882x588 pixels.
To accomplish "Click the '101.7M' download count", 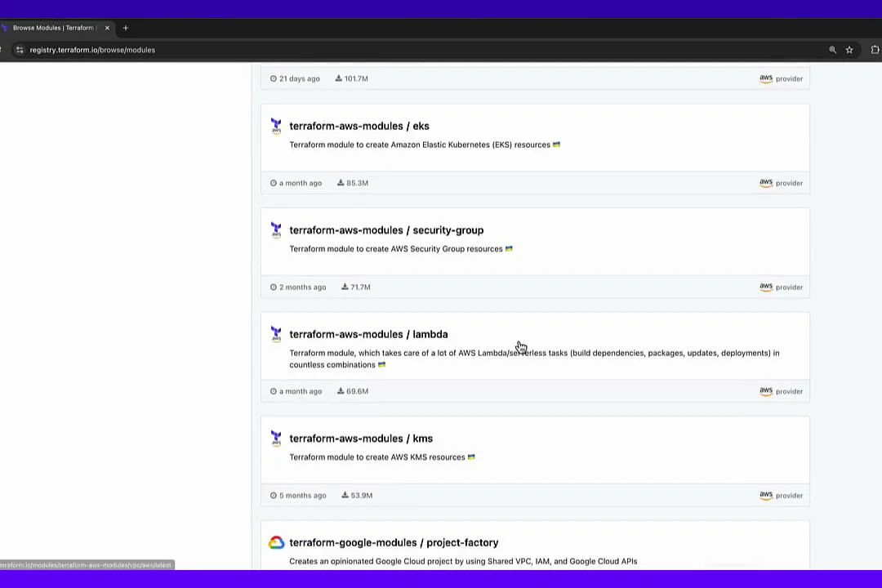I will 356,78.
